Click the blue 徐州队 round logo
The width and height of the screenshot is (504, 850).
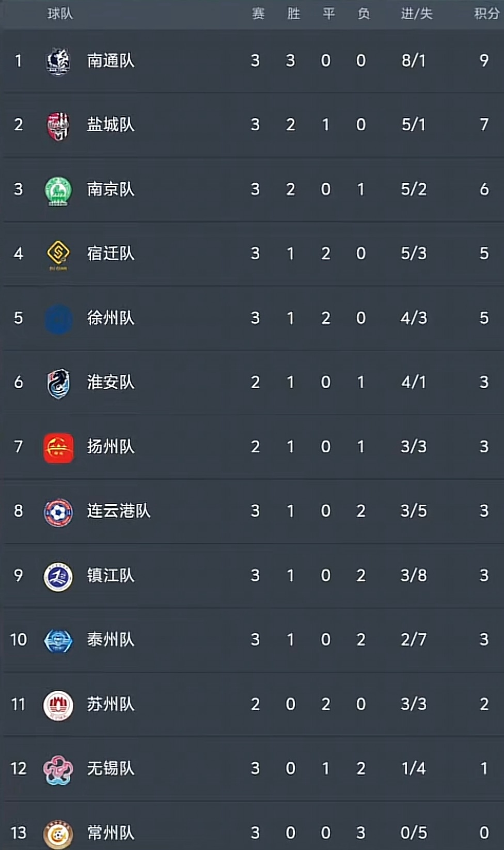[58, 319]
